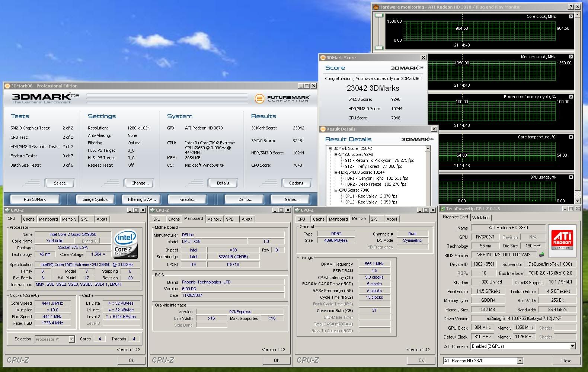Open the Cache tab in the CPU-Z processor window
588x372 pixels.
(29, 219)
